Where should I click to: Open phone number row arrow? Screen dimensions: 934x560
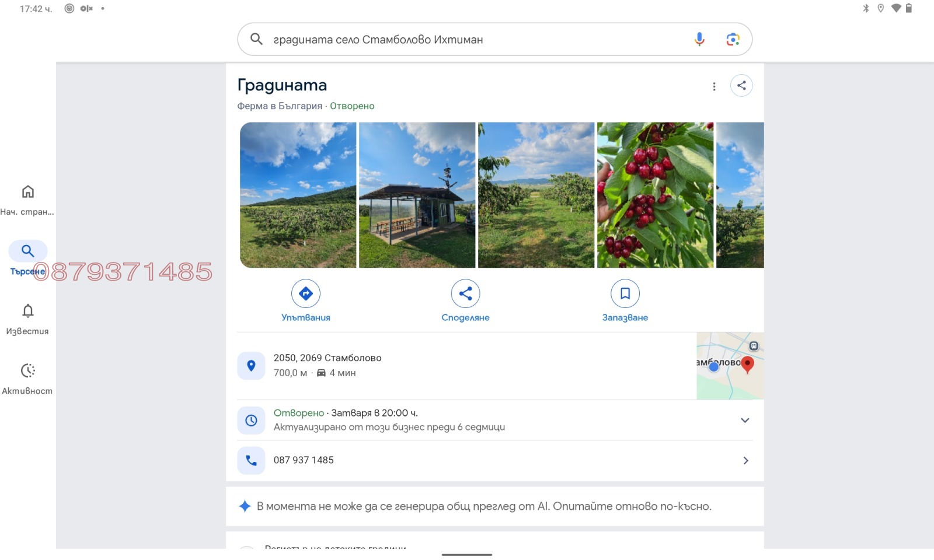click(745, 460)
